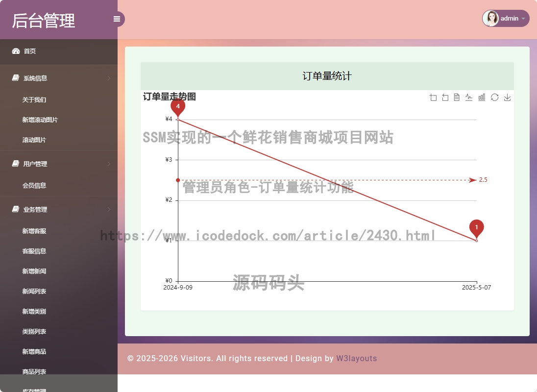Toggle sidebar with hamburger menu button
The width and height of the screenshot is (537, 392).
[117, 19]
